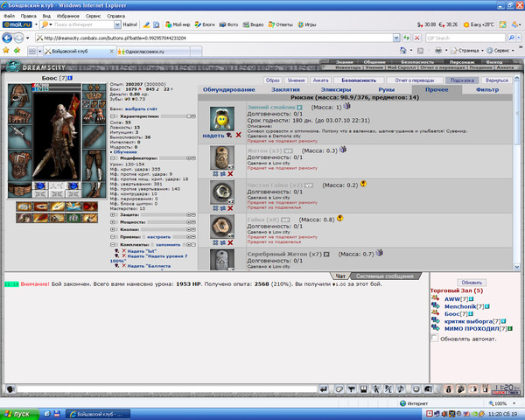
Task: Click the green combat technique icon
Action: click(73, 218)
